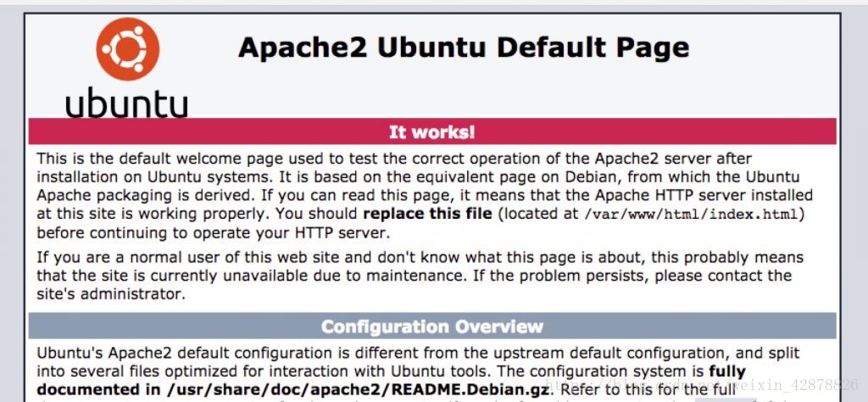The width and height of the screenshot is (868, 402).
Task: Click the Ubuntu circle logo
Action: (128, 48)
